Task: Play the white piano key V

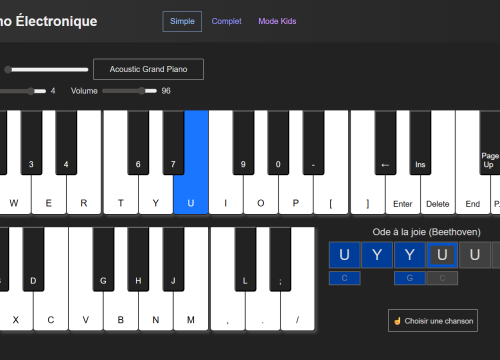Action: click(86, 313)
